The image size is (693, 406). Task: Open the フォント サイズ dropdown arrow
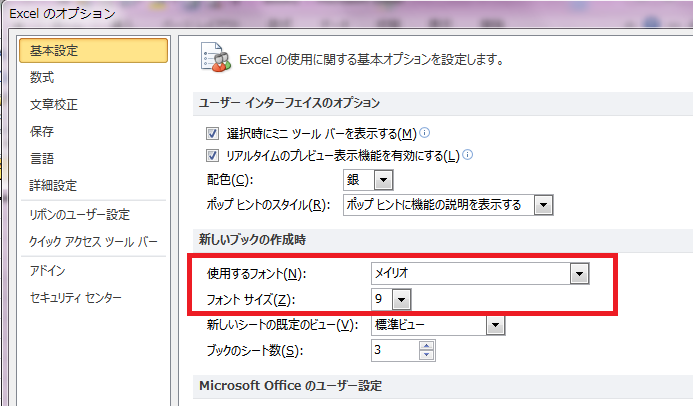point(401,300)
